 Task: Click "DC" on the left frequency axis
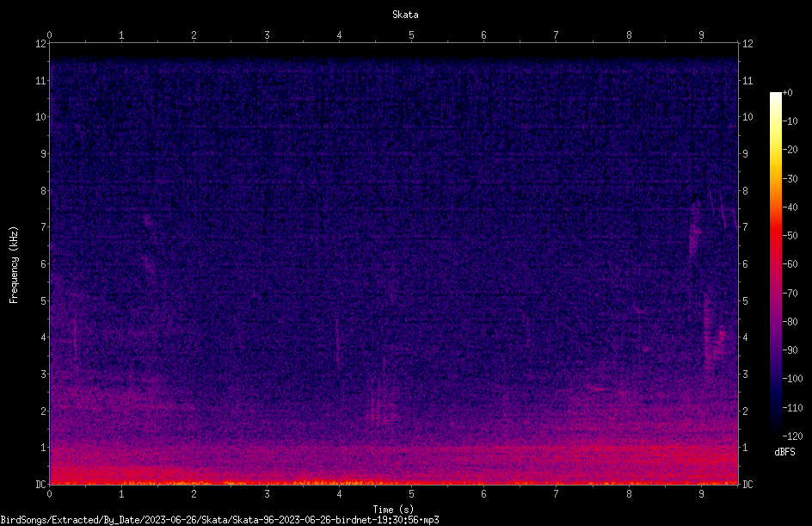(x=40, y=485)
